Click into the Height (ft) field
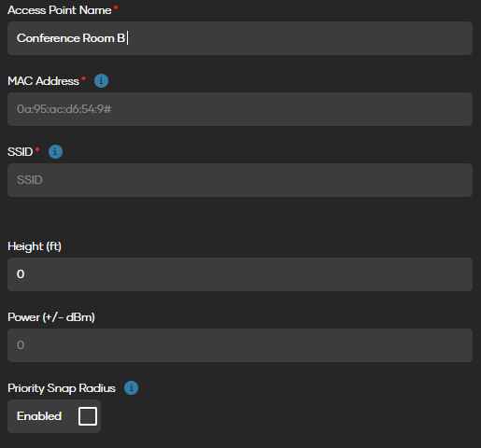Screen dimensions: 481x448 [240, 274]
